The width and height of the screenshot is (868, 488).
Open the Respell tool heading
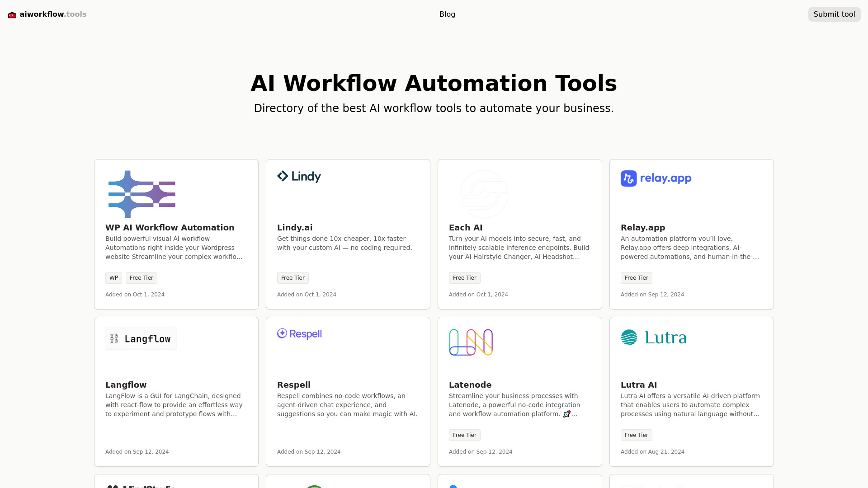(x=293, y=385)
